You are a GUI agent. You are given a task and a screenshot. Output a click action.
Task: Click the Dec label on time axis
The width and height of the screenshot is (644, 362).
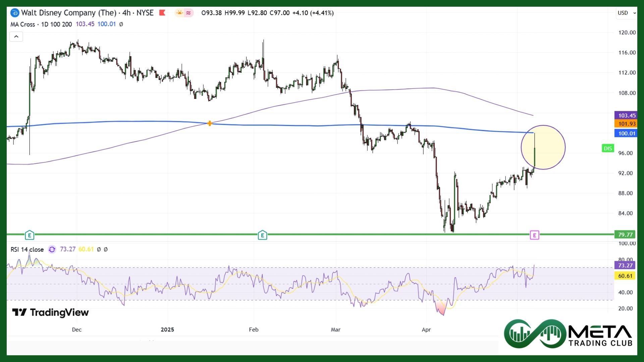pyautogui.click(x=77, y=329)
